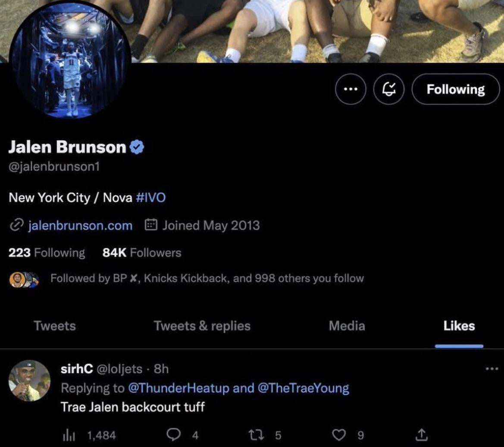Image resolution: width=504 pixels, height=447 pixels.
Task: Open the #IVO hashtag link
Action: coord(151,197)
